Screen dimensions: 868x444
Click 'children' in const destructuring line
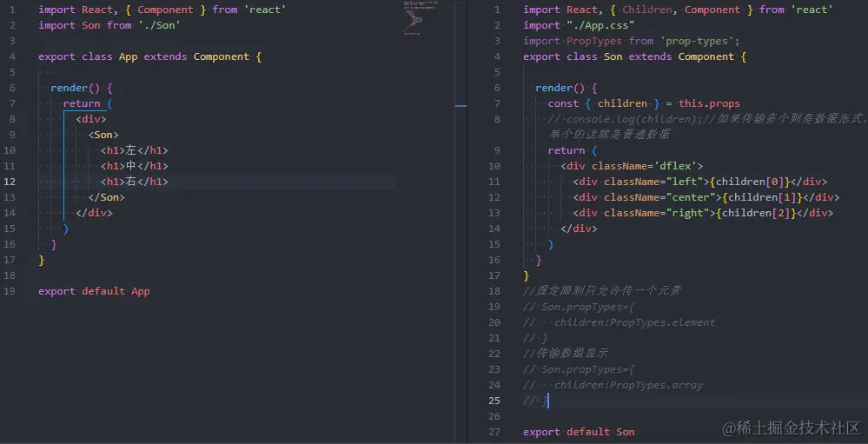(x=622, y=103)
